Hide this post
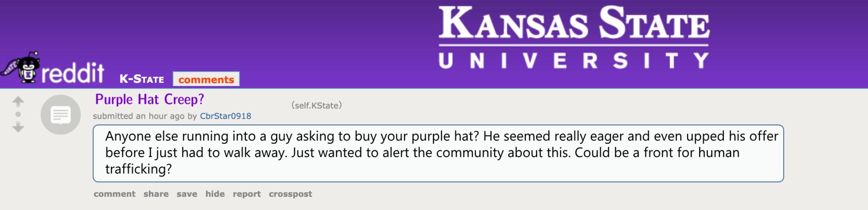The image size is (868, 210). pyautogui.click(x=215, y=194)
